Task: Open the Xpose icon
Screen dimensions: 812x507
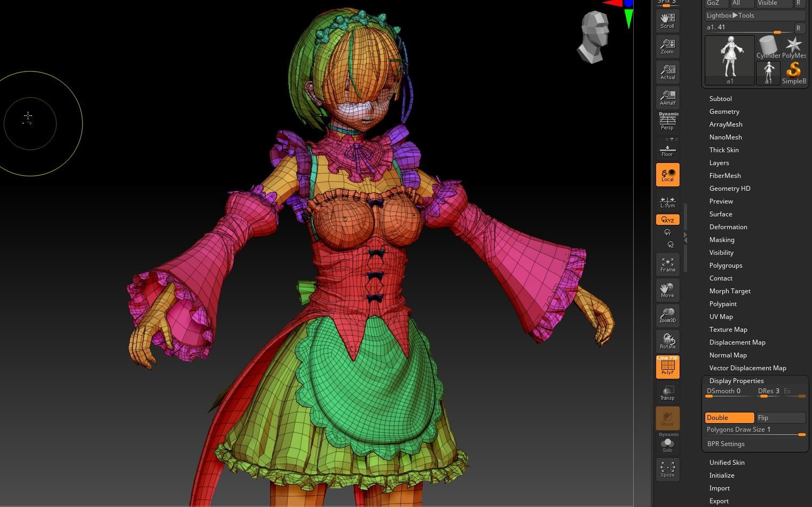Action: pyautogui.click(x=667, y=470)
